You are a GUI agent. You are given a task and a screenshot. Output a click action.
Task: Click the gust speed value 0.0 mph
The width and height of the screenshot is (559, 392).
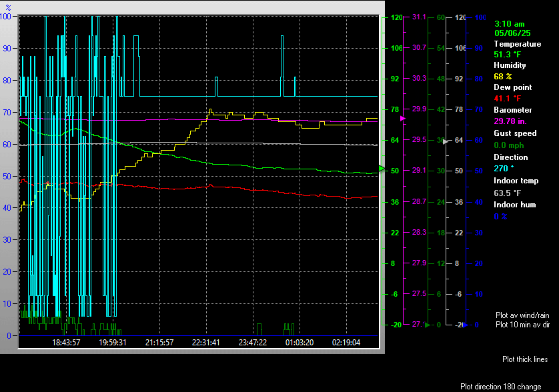508,145
